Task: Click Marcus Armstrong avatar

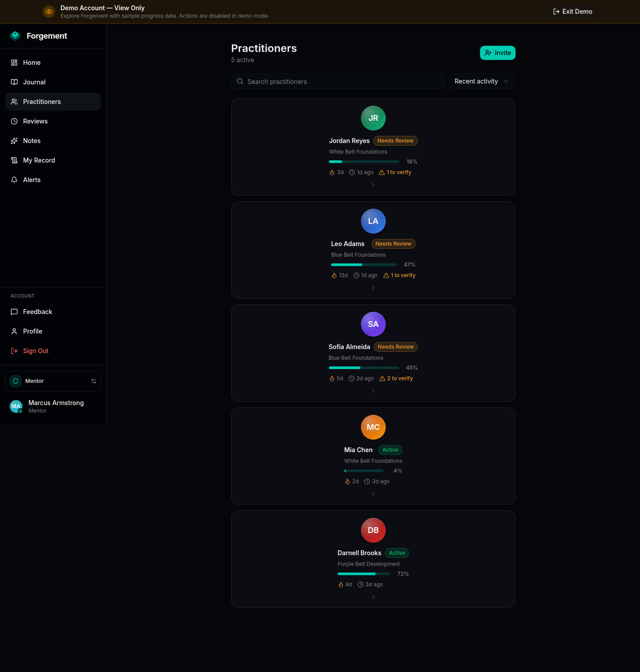Action: pyautogui.click(x=16, y=406)
